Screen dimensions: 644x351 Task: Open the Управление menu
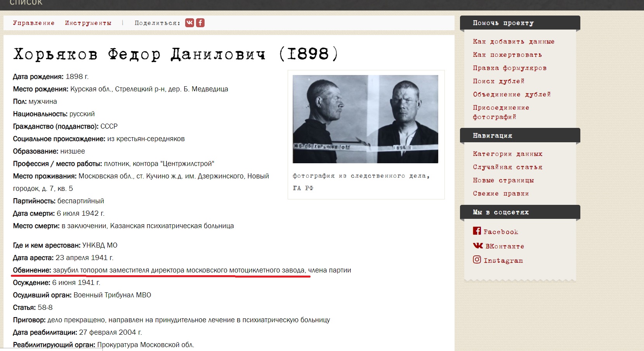pyautogui.click(x=34, y=23)
